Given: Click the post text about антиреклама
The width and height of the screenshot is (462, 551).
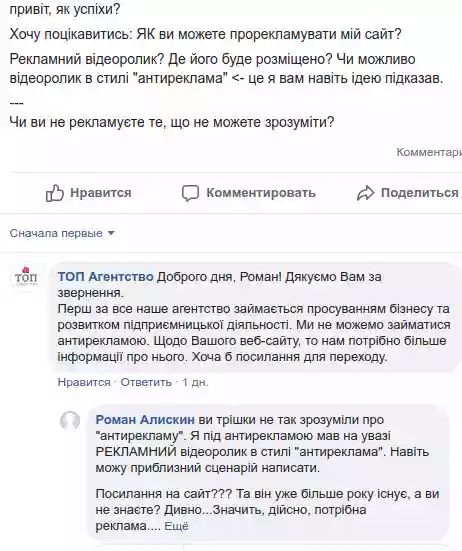Looking at the screenshot, I should click(x=226, y=69).
